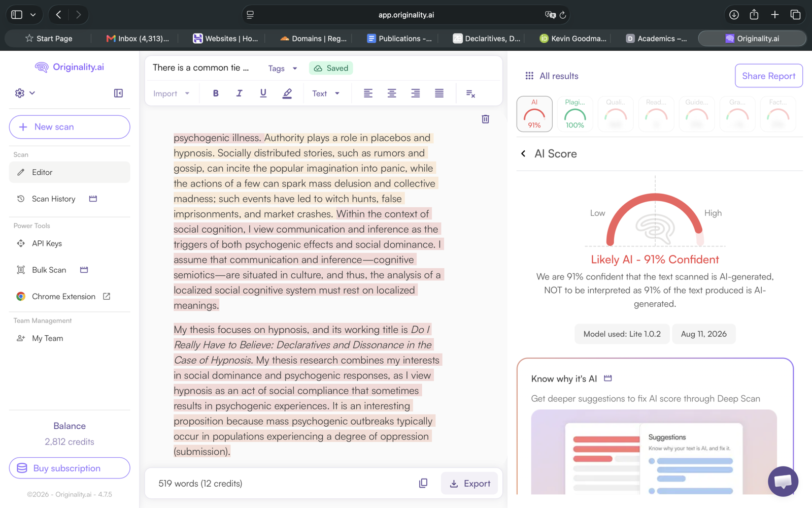Click the Deep Scan suggestions preview image
Image resolution: width=812 pixels, height=508 pixels.
[x=654, y=452]
